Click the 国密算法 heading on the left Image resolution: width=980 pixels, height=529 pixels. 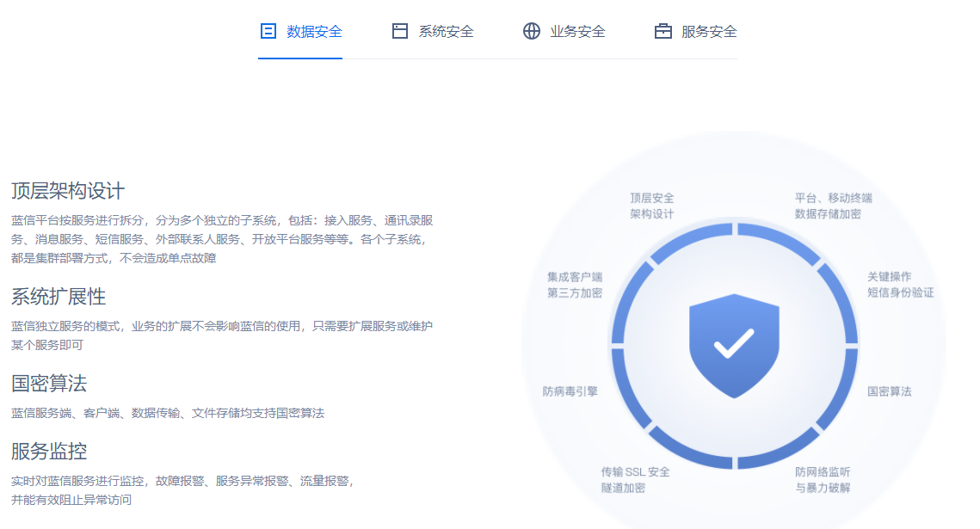[x=49, y=384]
